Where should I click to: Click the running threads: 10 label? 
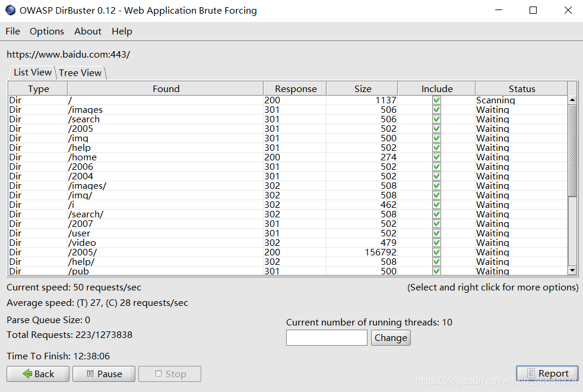tap(369, 322)
